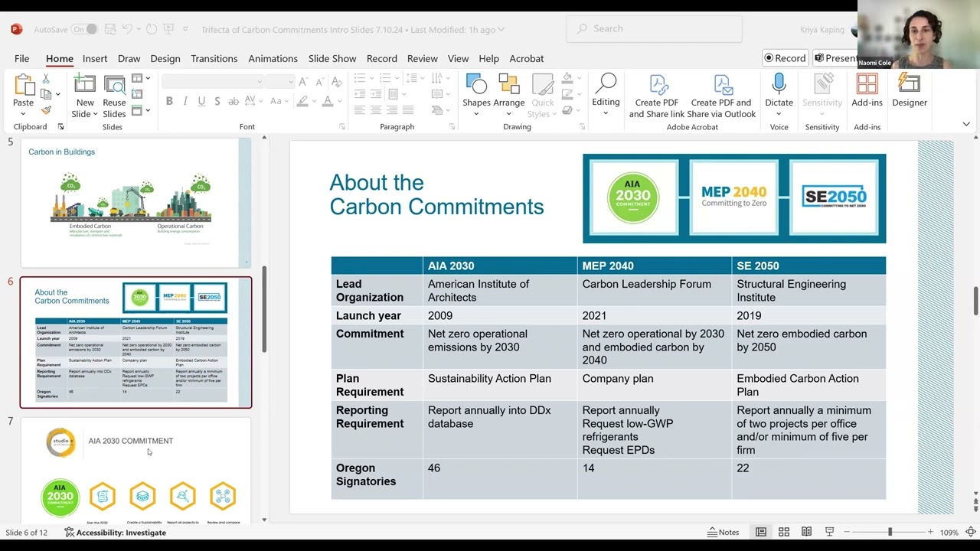Toggle Underline formatting
The image size is (980, 551).
(201, 101)
